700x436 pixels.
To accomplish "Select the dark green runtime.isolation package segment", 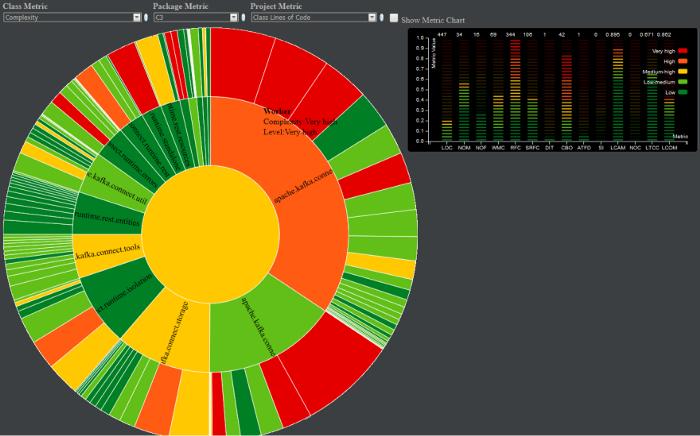I will [123, 295].
